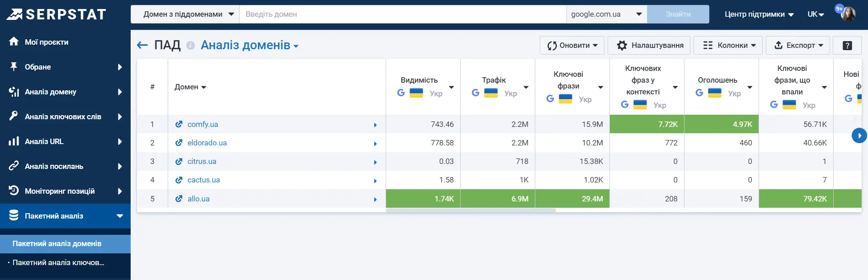This screenshot has width=868, height=280.
Task: Open external link icon for cactus.ua
Action: coord(179,180)
